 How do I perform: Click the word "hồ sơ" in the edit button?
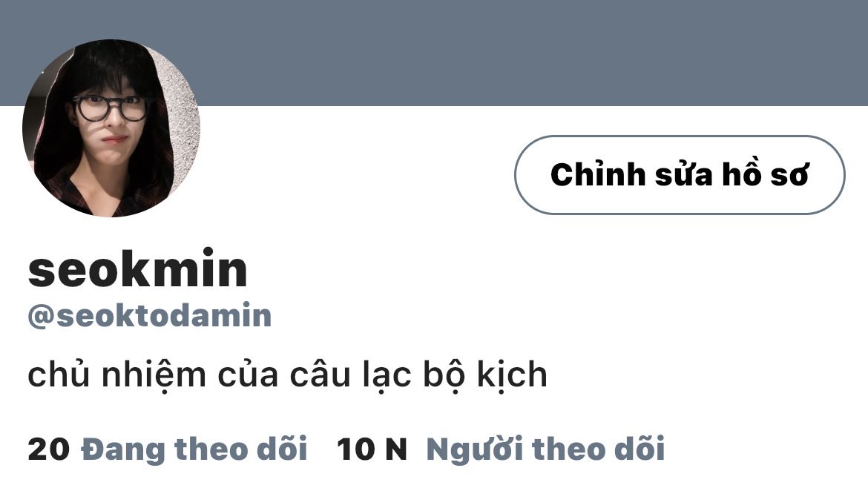766,175
